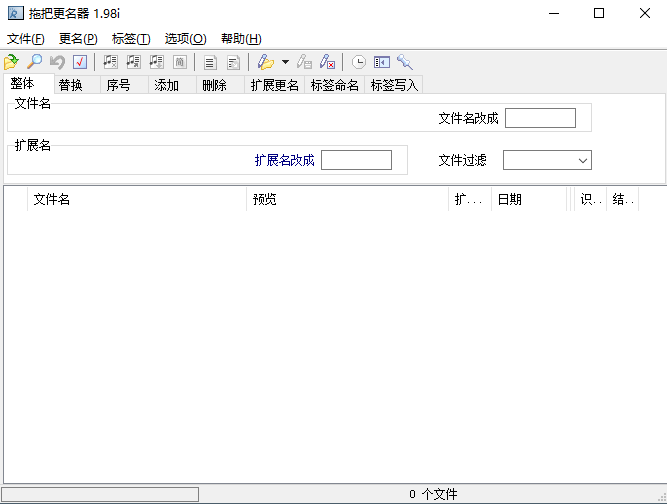The width and height of the screenshot is (667, 504).
Task: Click the greyed pencil with page icon
Action: pyautogui.click(x=304, y=62)
